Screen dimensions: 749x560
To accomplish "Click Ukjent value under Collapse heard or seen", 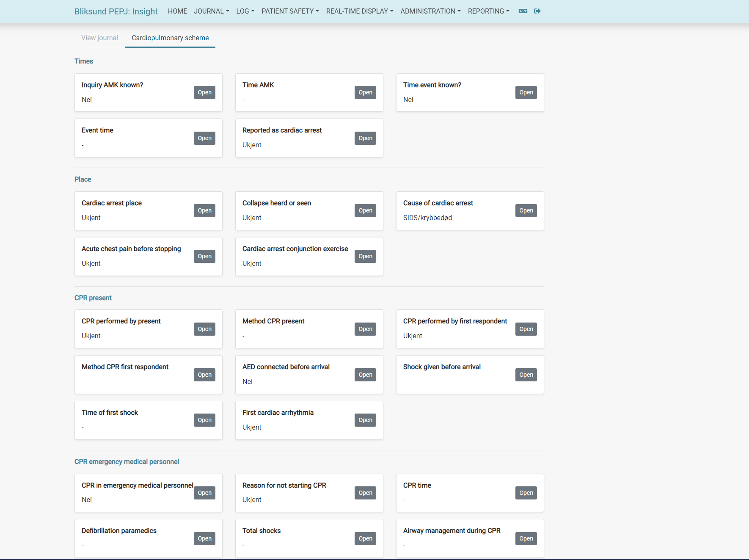I will click(252, 218).
